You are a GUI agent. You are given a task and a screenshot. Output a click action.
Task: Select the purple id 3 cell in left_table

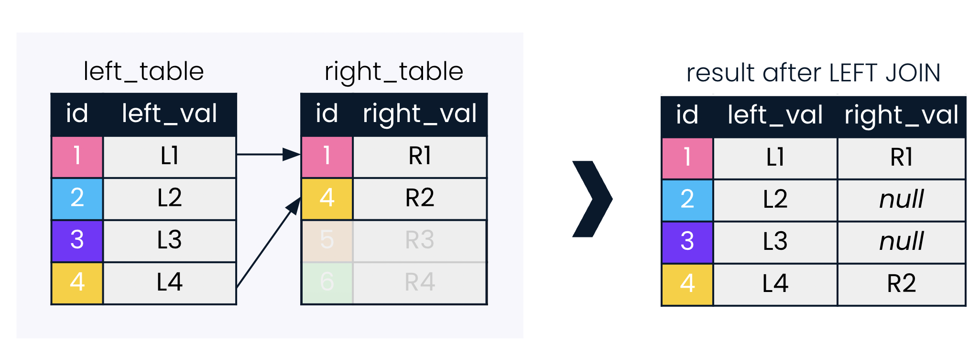click(x=77, y=240)
